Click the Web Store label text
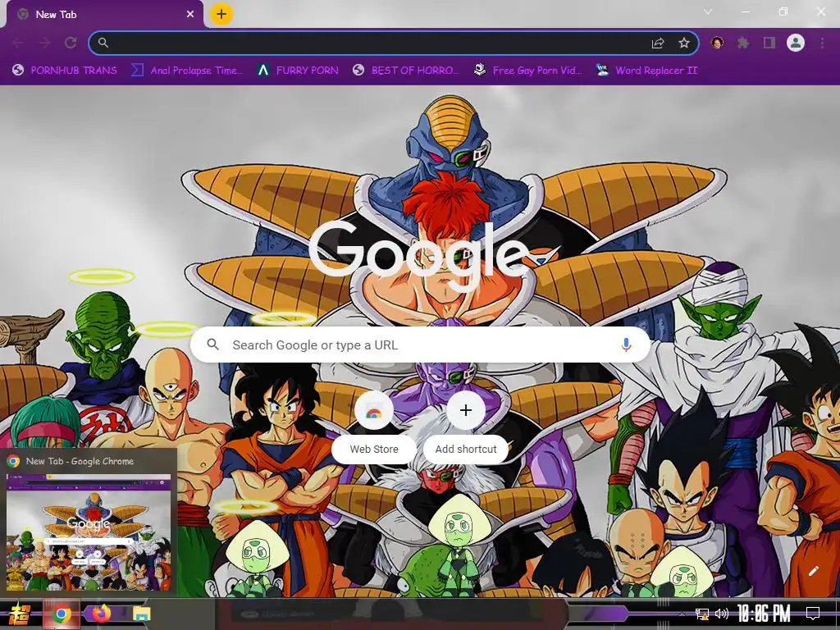 click(x=374, y=449)
